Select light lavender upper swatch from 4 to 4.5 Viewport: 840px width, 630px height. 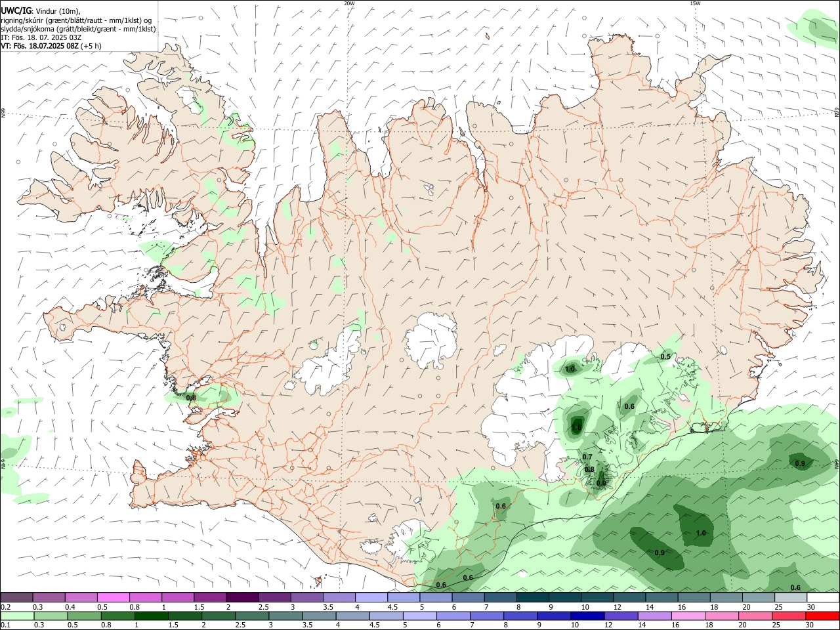371,597
